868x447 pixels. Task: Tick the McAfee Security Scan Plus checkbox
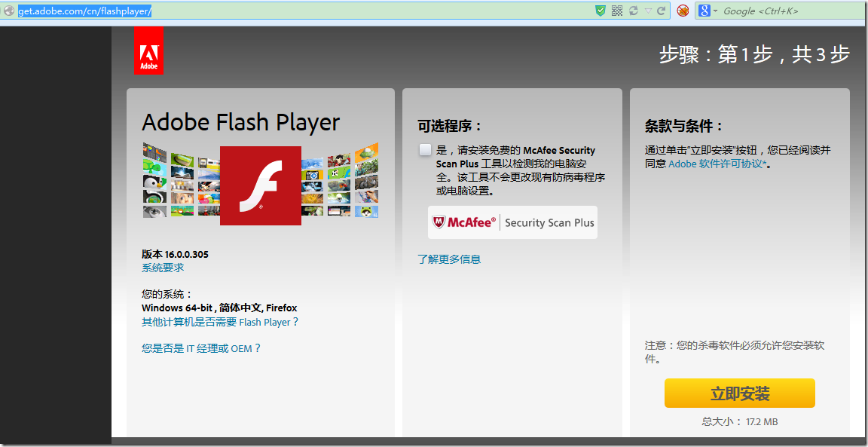coord(425,149)
